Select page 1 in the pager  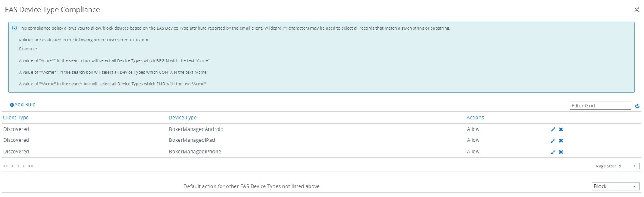18,166
